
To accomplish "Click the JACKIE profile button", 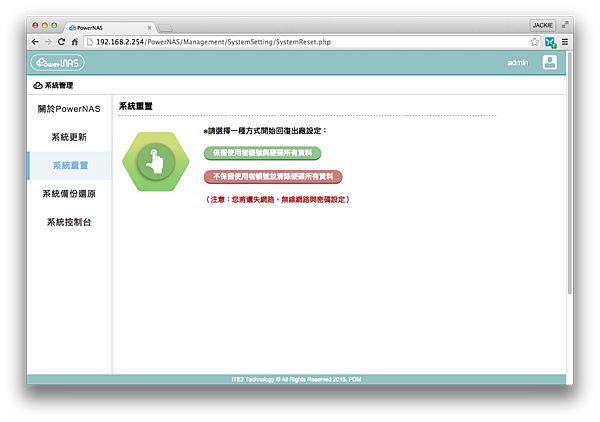I will coord(543,25).
